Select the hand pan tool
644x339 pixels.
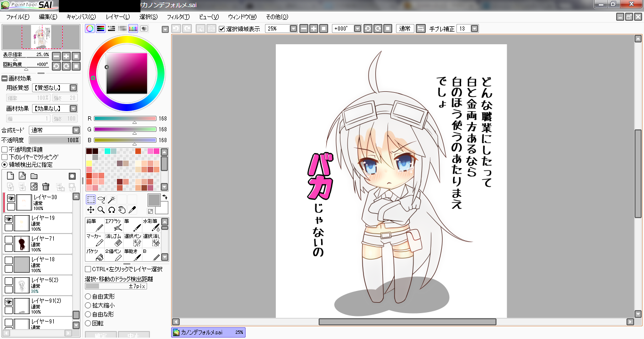click(122, 210)
